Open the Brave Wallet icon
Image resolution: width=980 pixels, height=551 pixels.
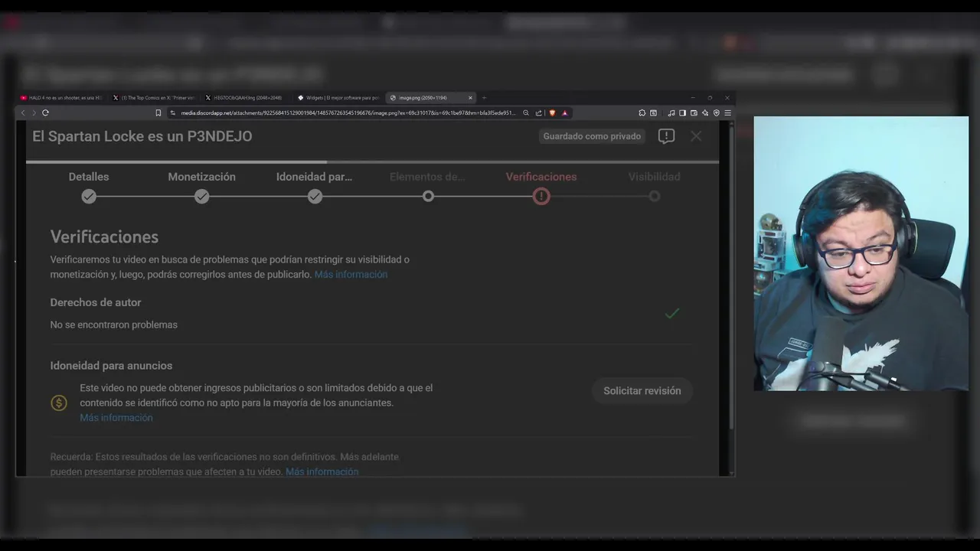click(694, 112)
